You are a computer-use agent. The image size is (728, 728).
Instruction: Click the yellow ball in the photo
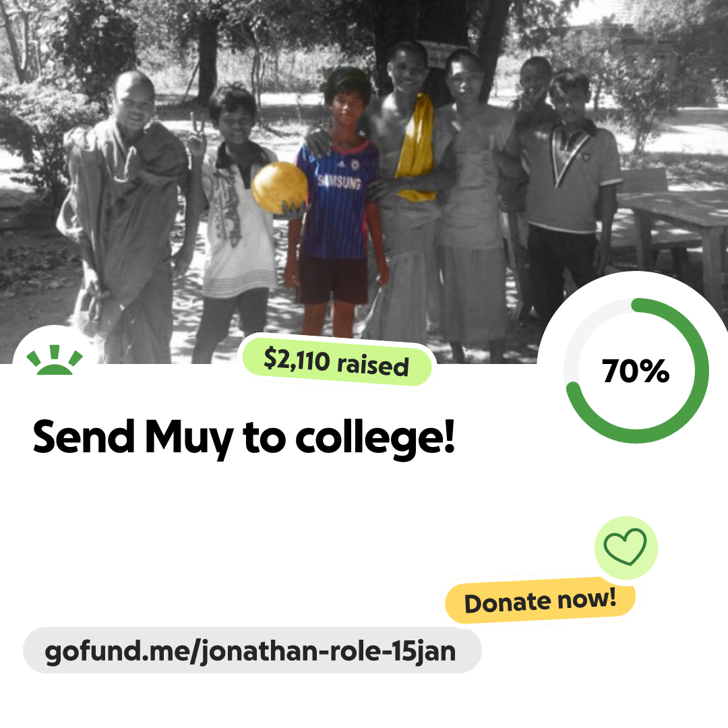click(280, 187)
